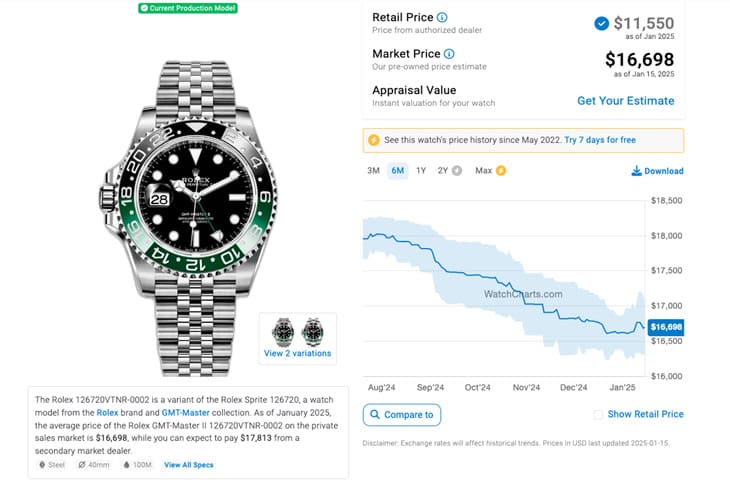Select the 3M chart range
730x482 pixels.
[x=373, y=171]
